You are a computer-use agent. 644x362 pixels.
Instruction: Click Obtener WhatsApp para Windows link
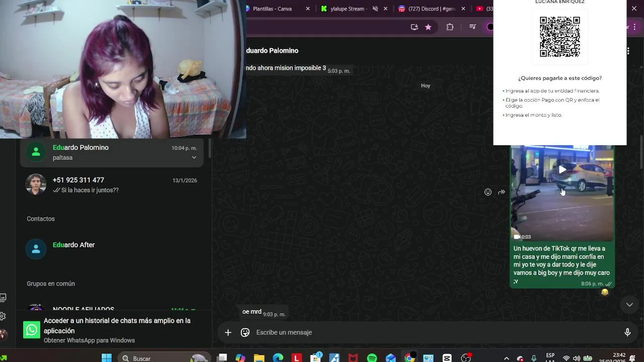[89, 340]
